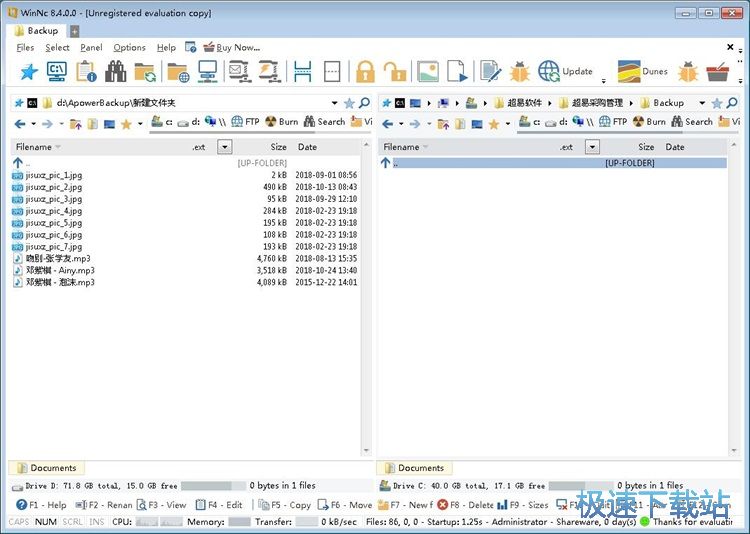The image size is (750, 534).
Task: Click the compress archive toolbar icon
Action: pyautogui.click(x=239, y=71)
